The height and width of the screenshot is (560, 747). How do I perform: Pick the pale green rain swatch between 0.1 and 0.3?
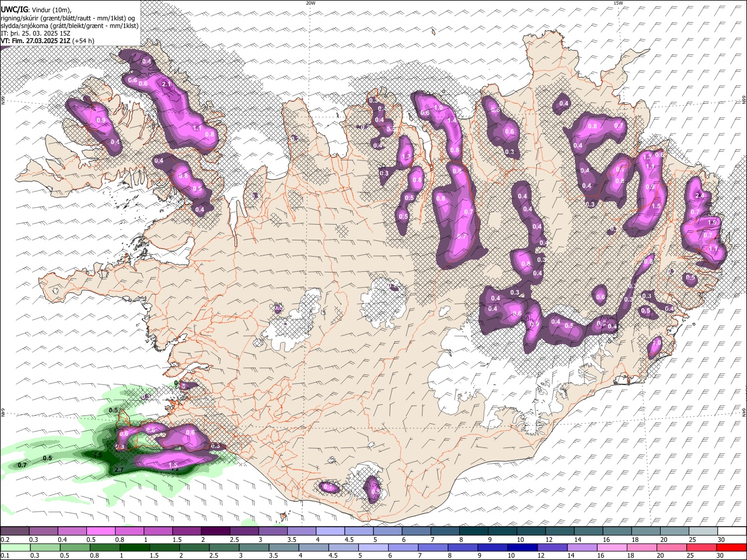(15, 547)
